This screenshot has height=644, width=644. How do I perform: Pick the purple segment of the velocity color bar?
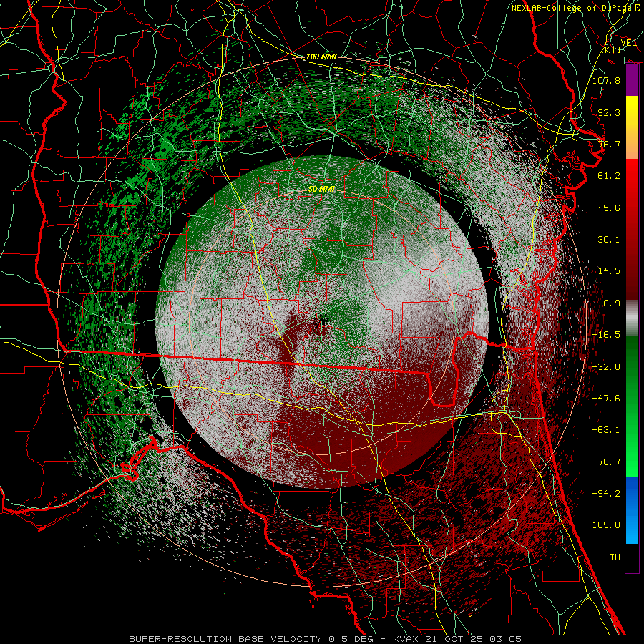pos(632,80)
